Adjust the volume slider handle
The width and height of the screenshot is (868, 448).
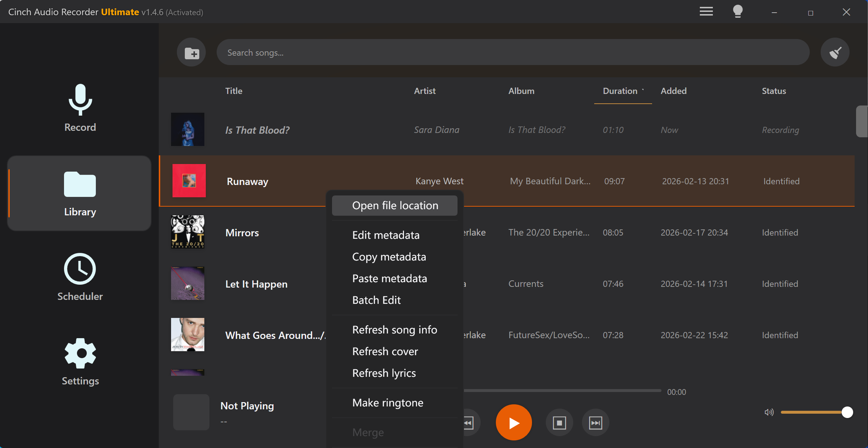(847, 412)
